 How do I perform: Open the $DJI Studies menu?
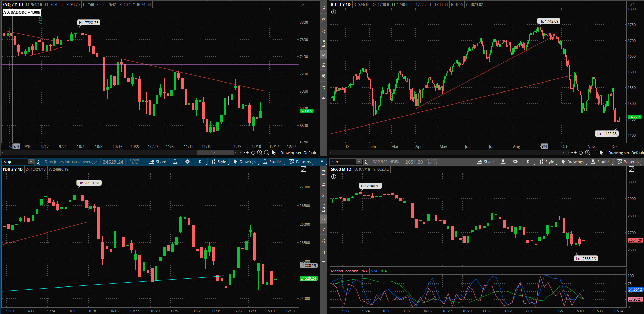tap(273, 162)
